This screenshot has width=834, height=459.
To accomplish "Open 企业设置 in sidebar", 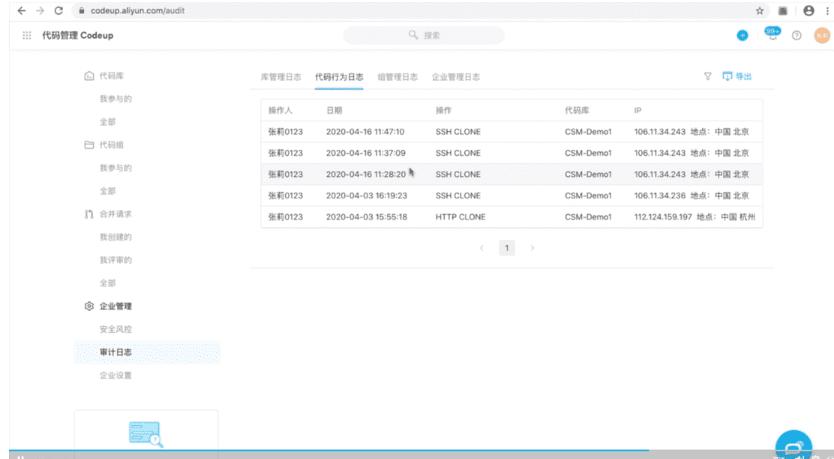I will click(115, 375).
